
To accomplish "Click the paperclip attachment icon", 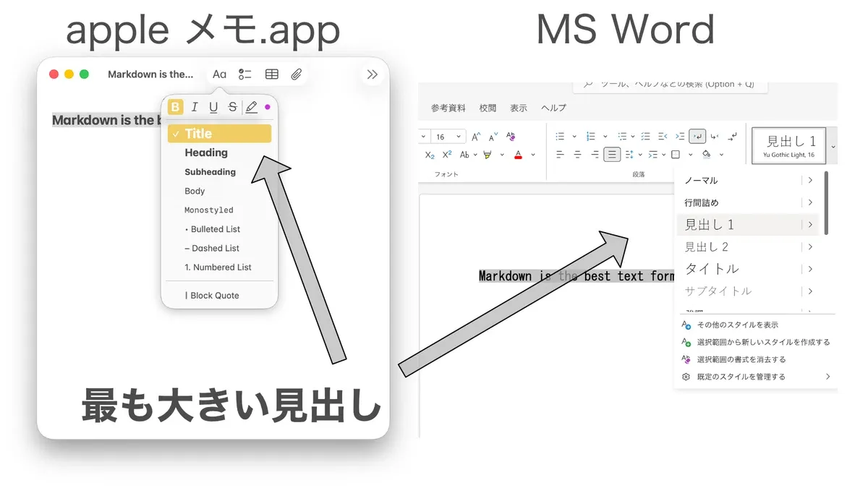I will [x=296, y=74].
